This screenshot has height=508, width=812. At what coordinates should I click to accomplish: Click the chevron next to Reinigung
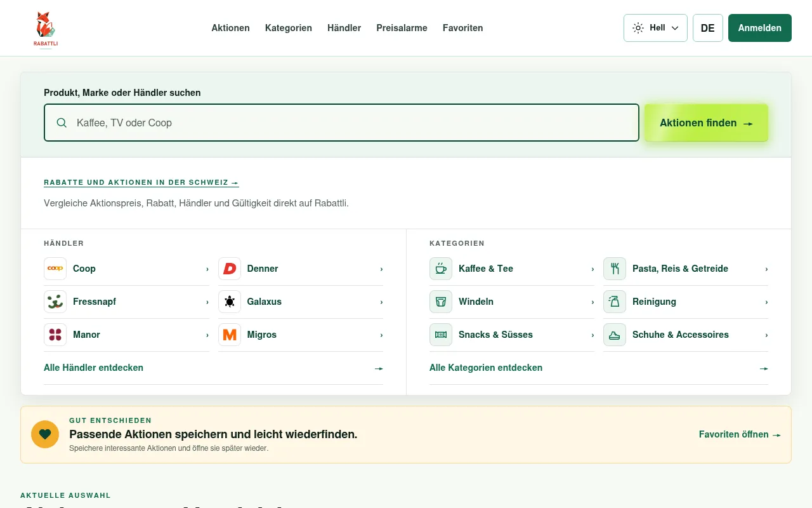point(766,302)
